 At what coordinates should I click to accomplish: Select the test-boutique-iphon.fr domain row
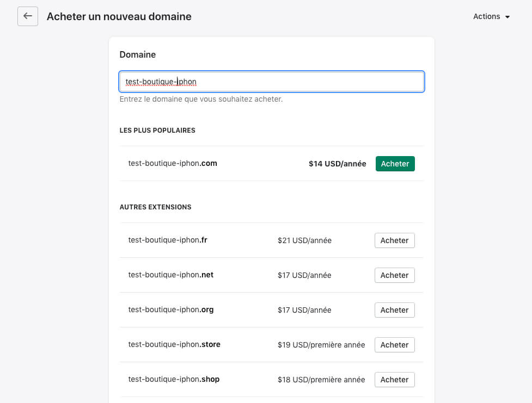pos(271,240)
